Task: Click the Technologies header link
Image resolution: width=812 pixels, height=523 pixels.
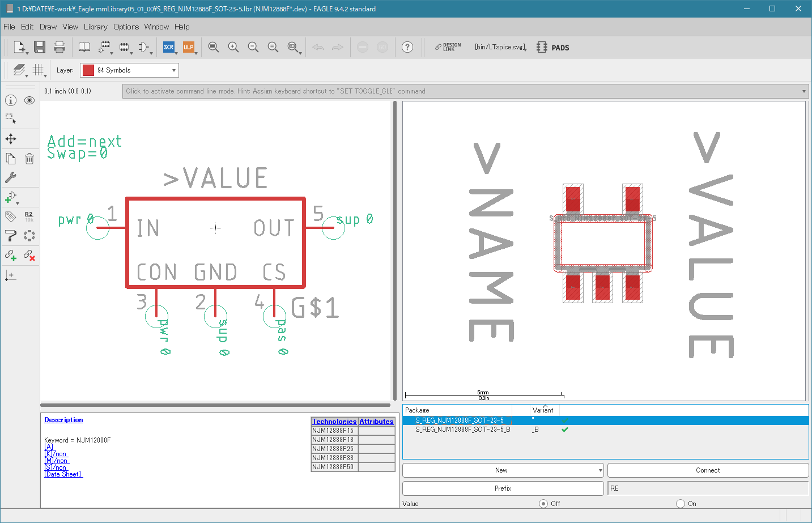Action: coord(334,422)
